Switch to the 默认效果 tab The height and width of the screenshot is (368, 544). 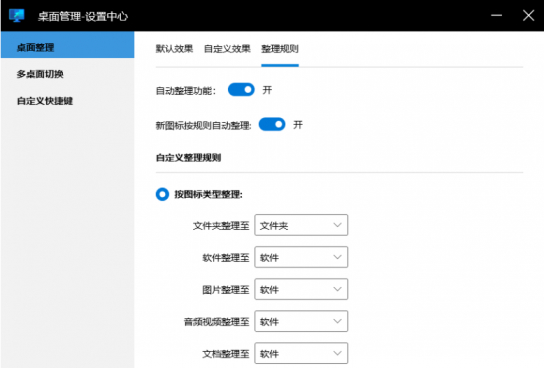(x=174, y=49)
